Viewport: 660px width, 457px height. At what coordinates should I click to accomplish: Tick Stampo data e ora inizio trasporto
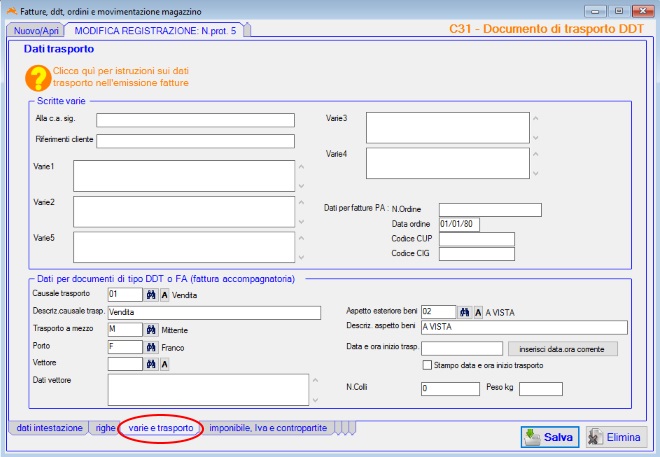pos(427,365)
